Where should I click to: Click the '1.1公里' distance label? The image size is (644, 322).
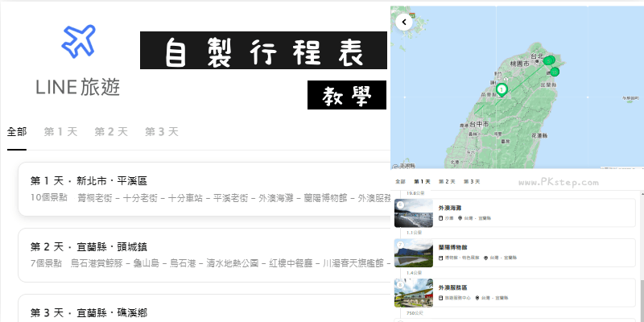click(414, 233)
